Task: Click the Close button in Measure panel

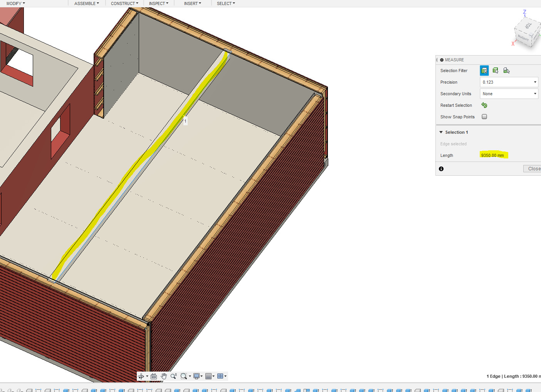Action: 534,169
